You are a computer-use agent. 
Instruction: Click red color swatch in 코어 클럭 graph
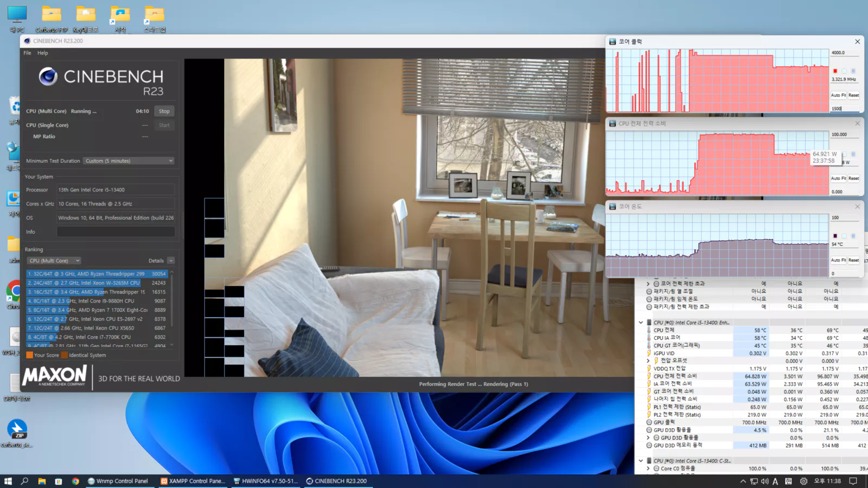[835, 71]
